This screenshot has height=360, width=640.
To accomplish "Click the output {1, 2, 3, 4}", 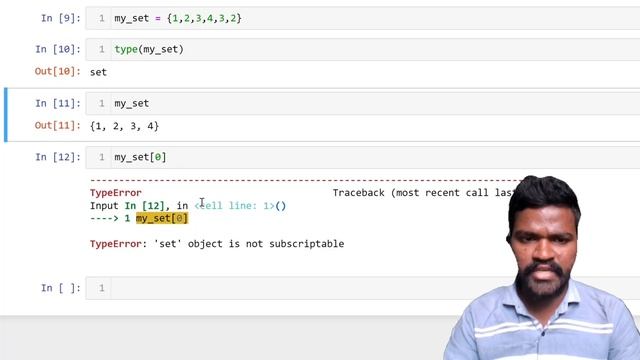I will [x=124, y=126].
